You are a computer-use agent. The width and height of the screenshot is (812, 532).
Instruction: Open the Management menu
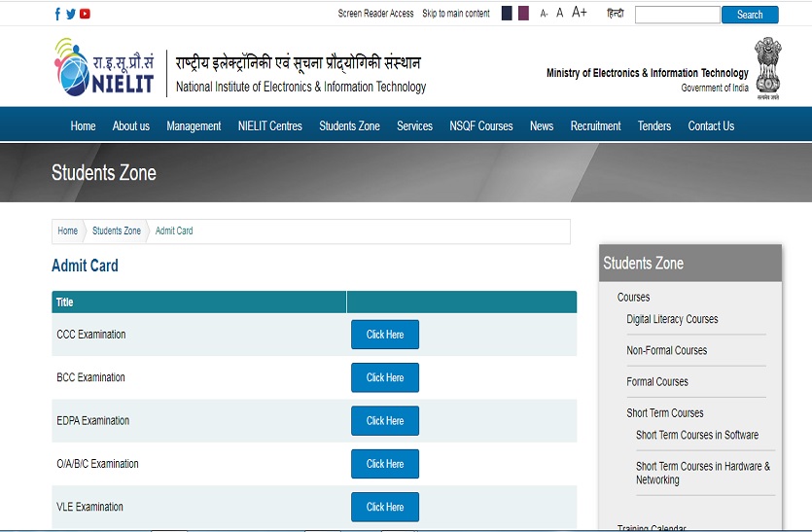tap(194, 125)
